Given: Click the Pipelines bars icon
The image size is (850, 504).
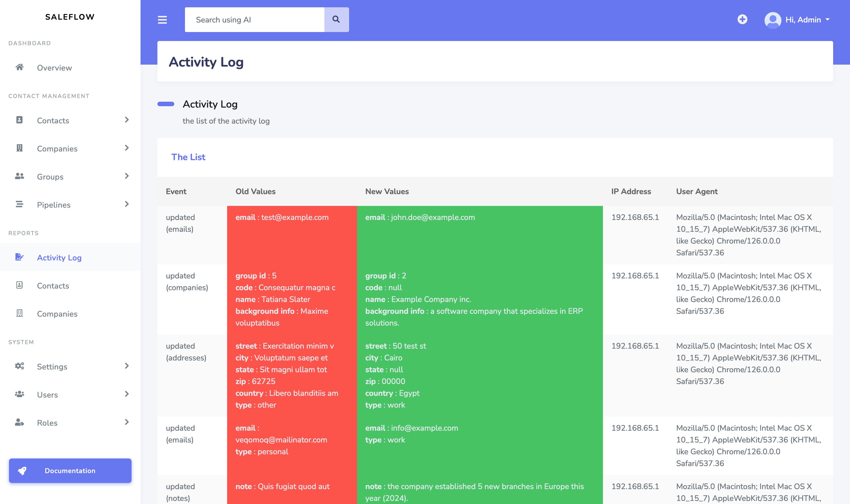Looking at the screenshot, I should pos(19,204).
